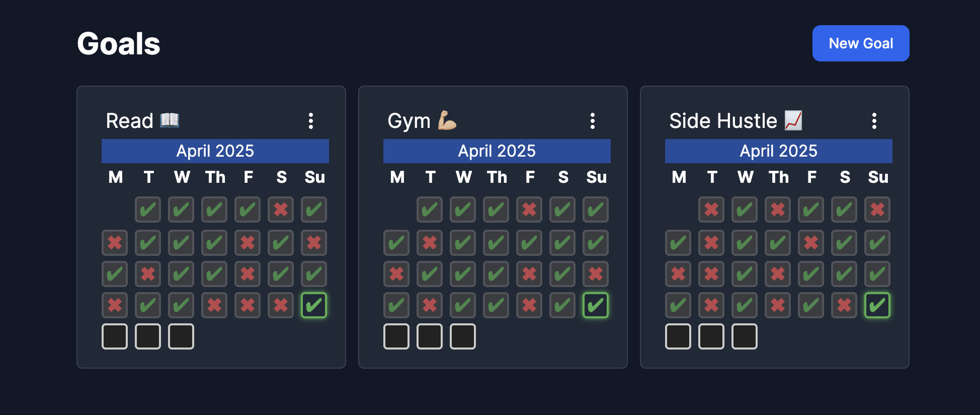Open Side Hustle's options menu
Image resolution: width=980 pixels, height=415 pixels.
pyautogui.click(x=874, y=120)
